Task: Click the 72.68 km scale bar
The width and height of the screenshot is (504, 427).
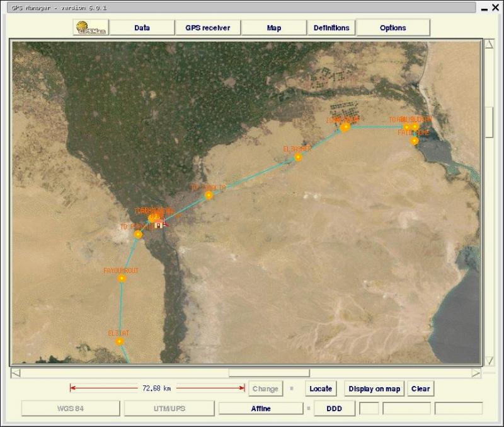Action: [156, 389]
